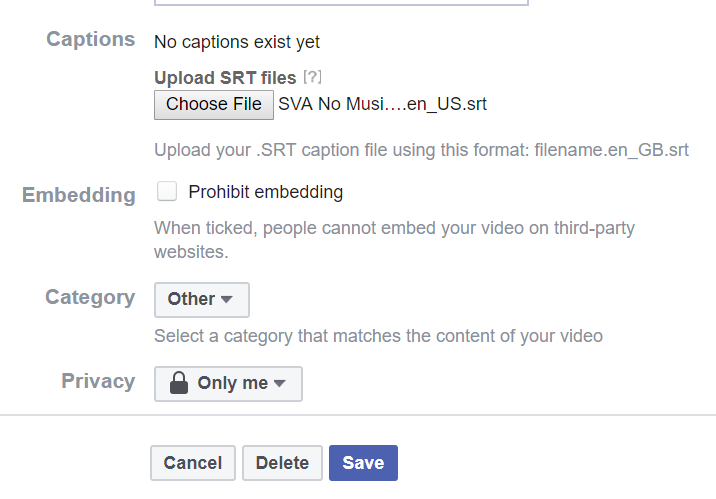Screen dimensions: 716x499
Task: Delete the video
Action: coord(282,463)
